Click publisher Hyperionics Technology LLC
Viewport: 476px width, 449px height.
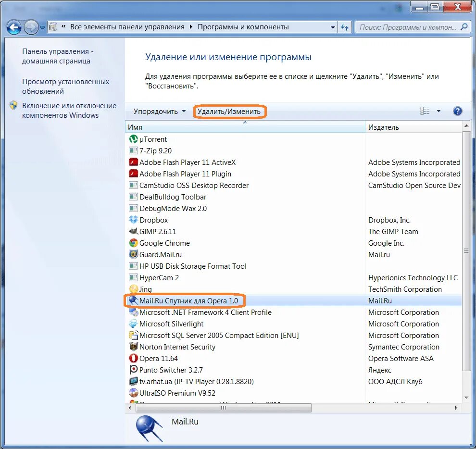coord(413,277)
